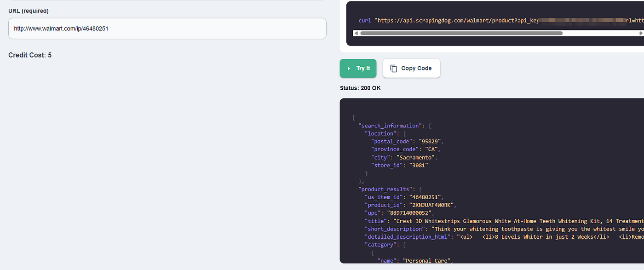Image resolution: width=644 pixels, height=270 pixels.
Task: Click the "product_results" key in JSON
Action: pos(386,189)
